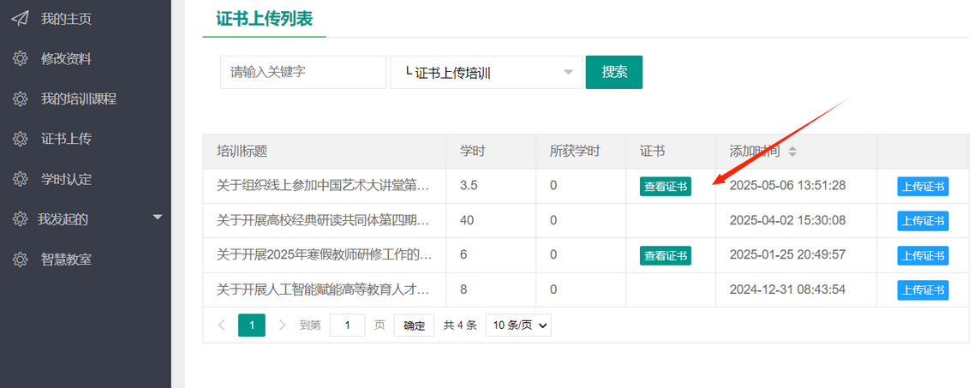Click the gear icon next to 证书上传
Viewport: 980px width, 388px height.
point(20,139)
